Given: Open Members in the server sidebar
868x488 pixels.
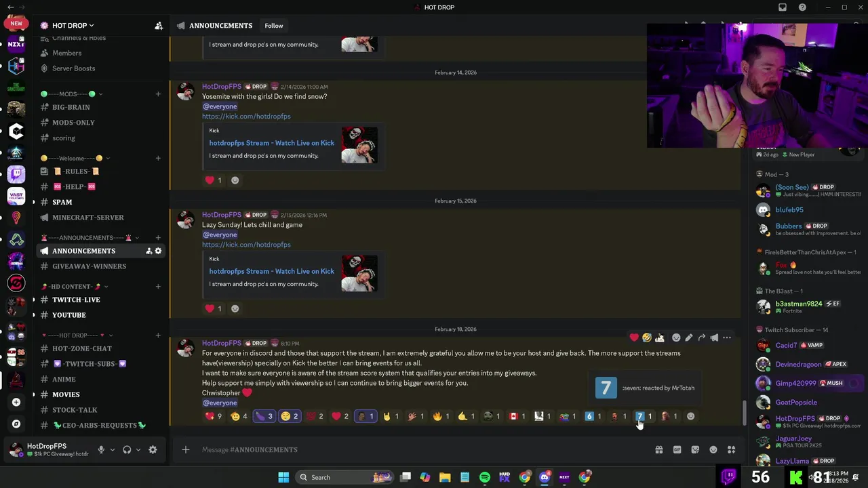Looking at the screenshot, I should [x=66, y=53].
